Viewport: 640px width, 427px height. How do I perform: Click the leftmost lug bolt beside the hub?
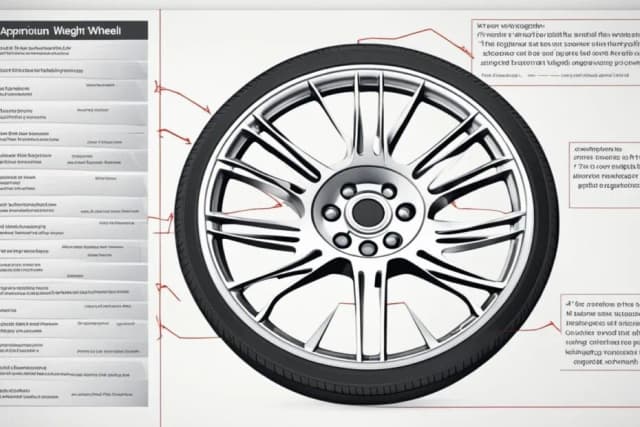(331, 212)
